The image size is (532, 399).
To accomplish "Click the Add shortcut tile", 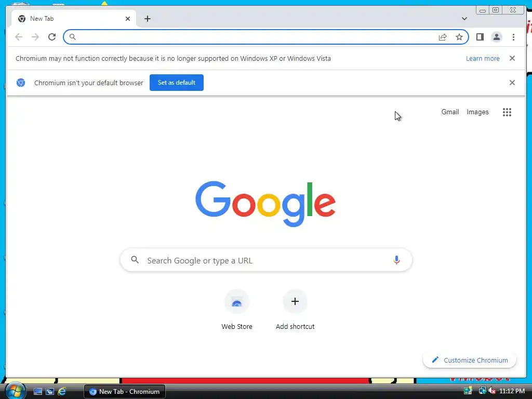I will (295, 310).
